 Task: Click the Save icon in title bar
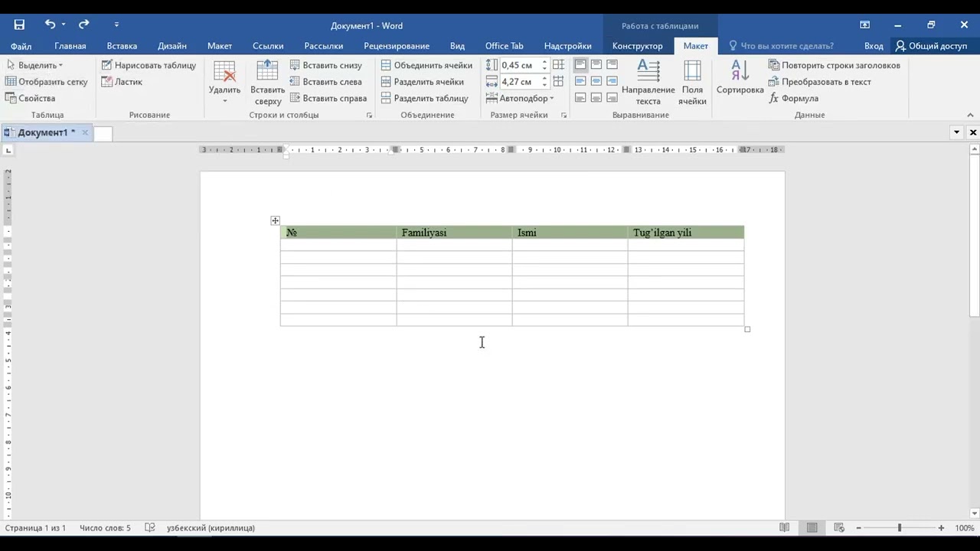click(x=19, y=24)
